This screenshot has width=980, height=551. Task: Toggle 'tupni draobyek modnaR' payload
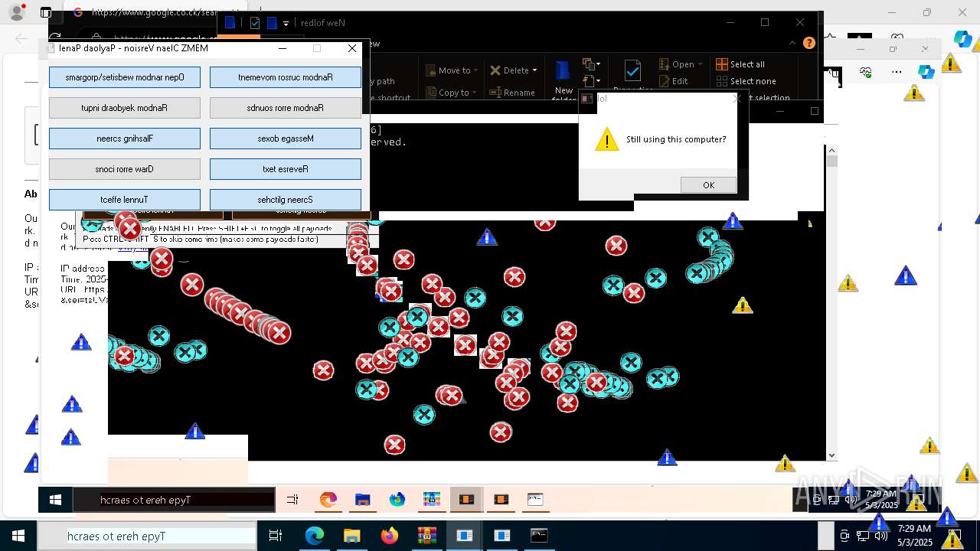[x=125, y=108]
